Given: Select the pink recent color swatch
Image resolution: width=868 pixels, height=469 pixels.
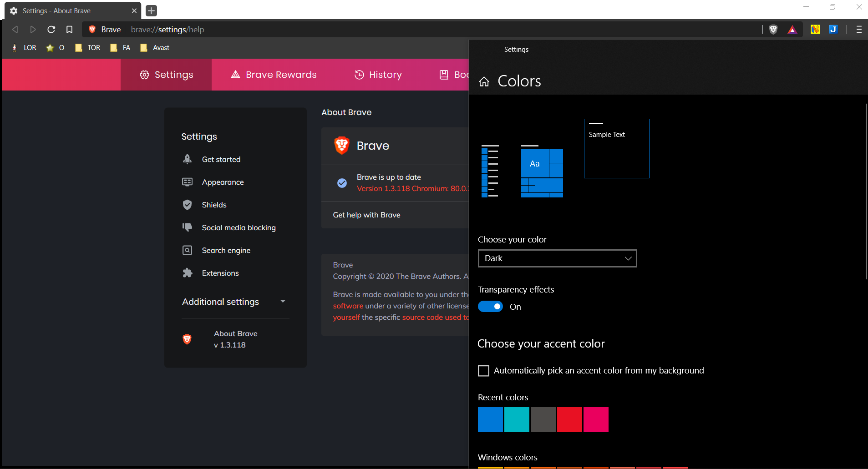Looking at the screenshot, I should [596, 419].
